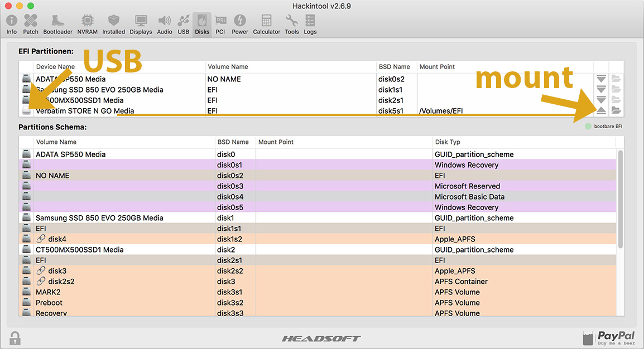Open the Bootloader section
This screenshot has height=349, width=644.
tap(57, 25)
